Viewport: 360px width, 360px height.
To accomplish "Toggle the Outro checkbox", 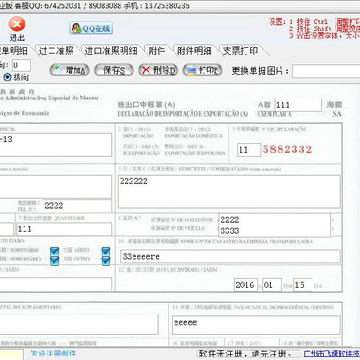I will click(106, 260).
